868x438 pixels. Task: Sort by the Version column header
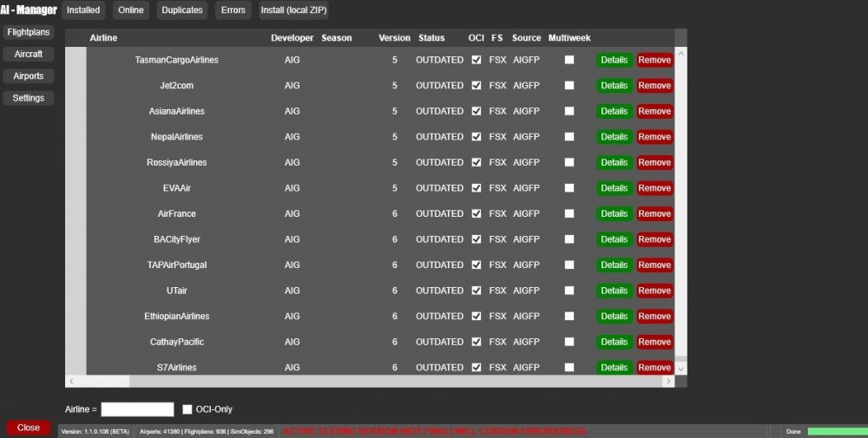click(x=394, y=38)
